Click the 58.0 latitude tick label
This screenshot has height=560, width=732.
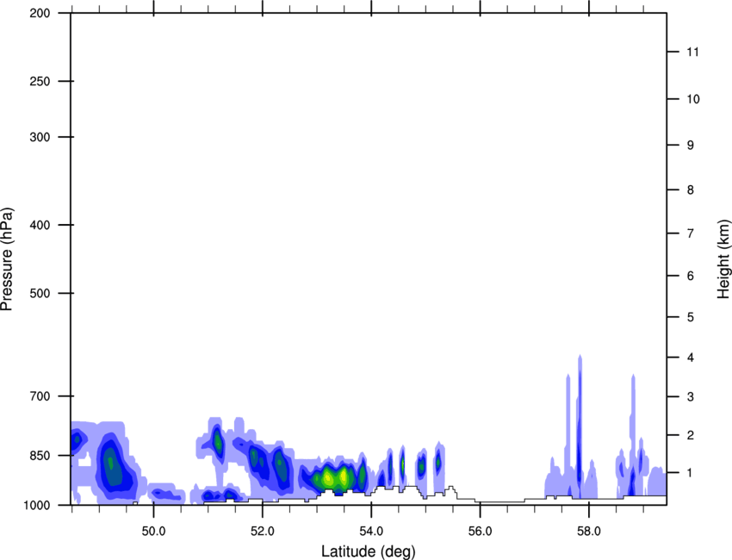589,532
